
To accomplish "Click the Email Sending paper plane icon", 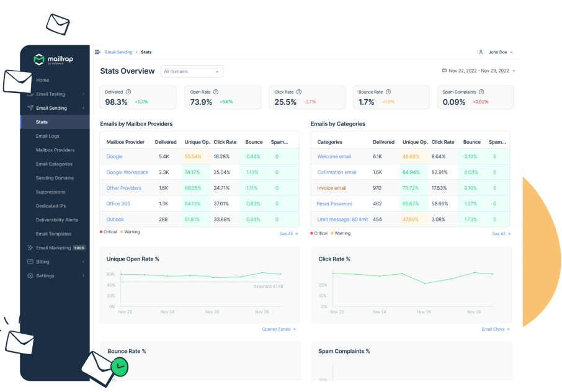I will coord(30,108).
